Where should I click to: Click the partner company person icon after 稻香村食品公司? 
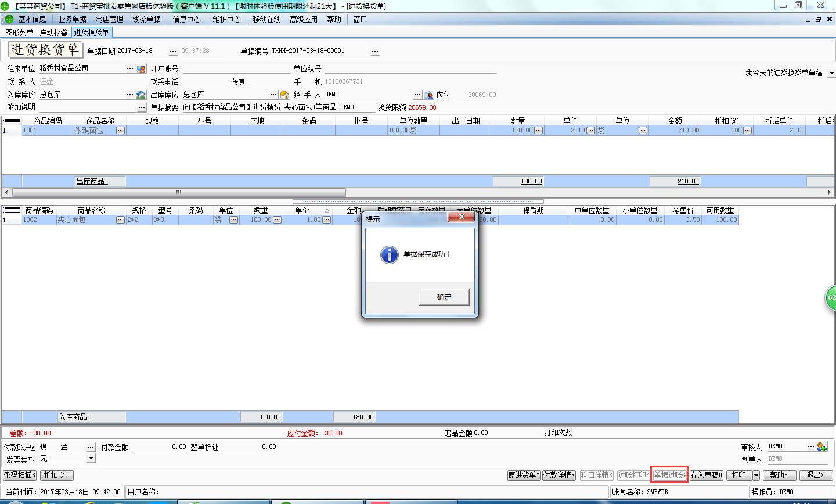(141, 69)
